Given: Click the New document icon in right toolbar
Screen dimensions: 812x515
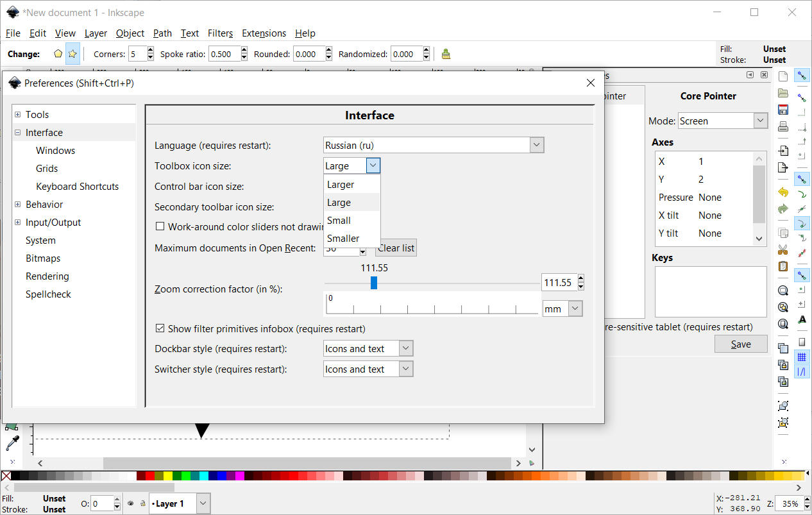Looking at the screenshot, I should [x=782, y=76].
